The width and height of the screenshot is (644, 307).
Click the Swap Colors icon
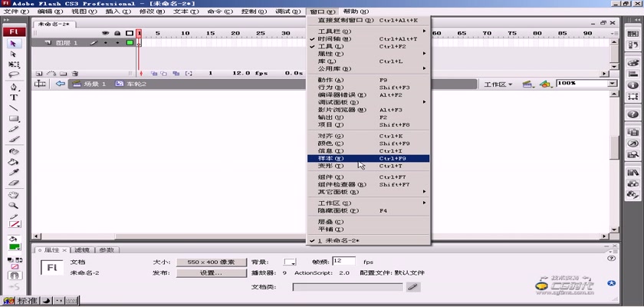(19, 260)
